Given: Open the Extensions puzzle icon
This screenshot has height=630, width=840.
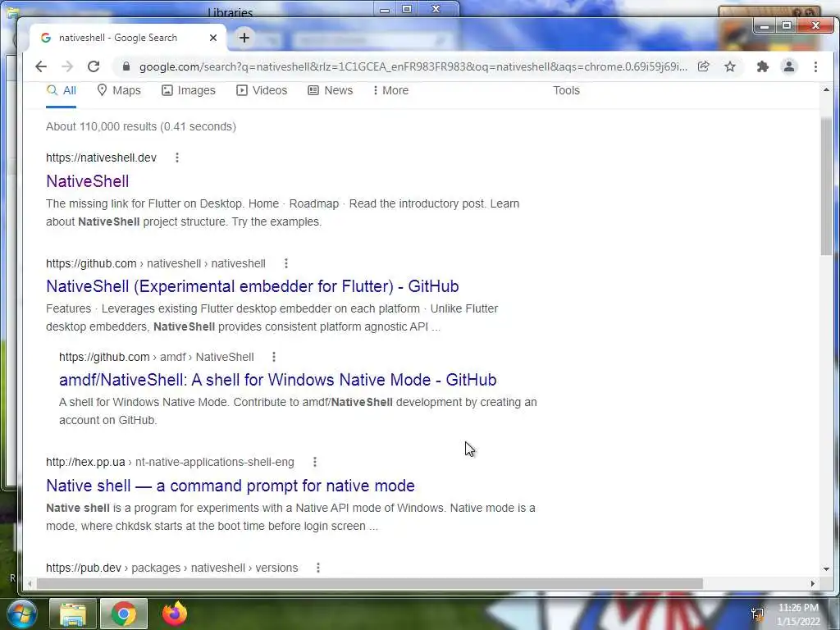Looking at the screenshot, I should (762, 66).
